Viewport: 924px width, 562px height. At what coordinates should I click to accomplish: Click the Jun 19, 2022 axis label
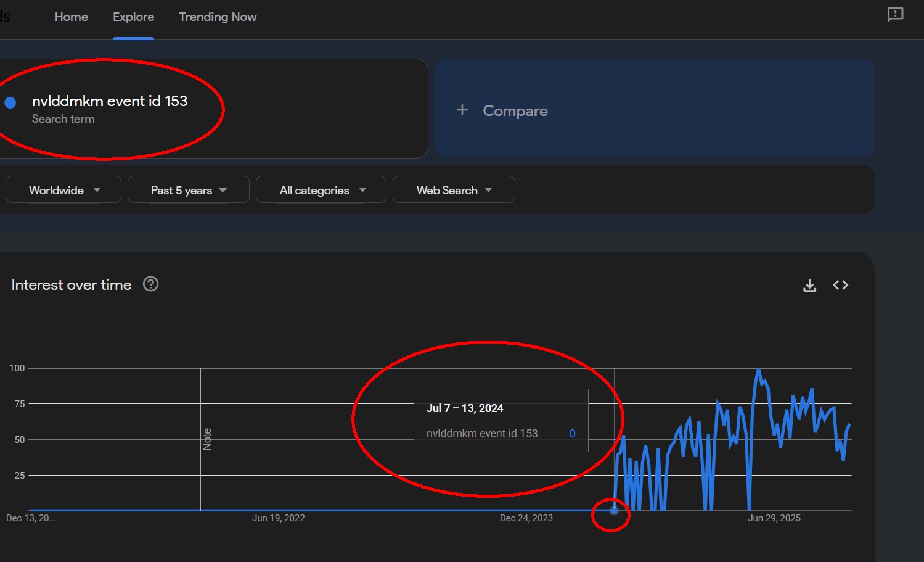pyautogui.click(x=279, y=518)
